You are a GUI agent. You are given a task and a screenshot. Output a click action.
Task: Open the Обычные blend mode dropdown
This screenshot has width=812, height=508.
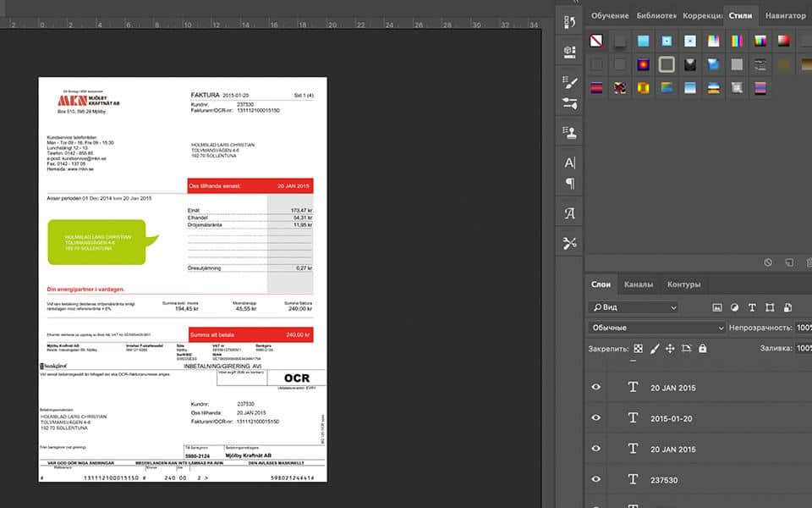coord(656,328)
